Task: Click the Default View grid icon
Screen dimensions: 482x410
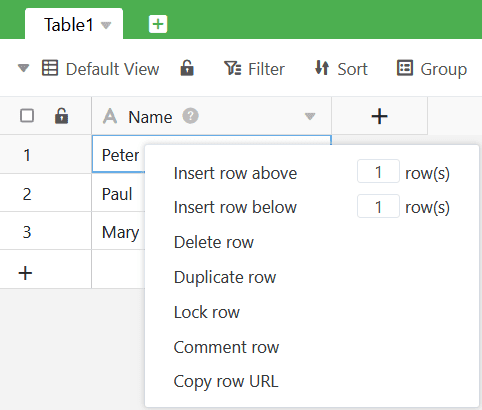Action: pos(50,68)
